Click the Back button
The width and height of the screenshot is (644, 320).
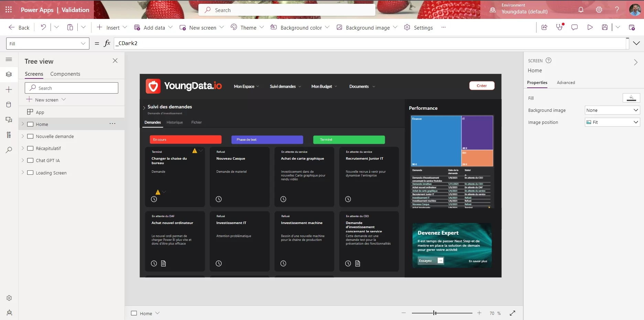pos(19,27)
